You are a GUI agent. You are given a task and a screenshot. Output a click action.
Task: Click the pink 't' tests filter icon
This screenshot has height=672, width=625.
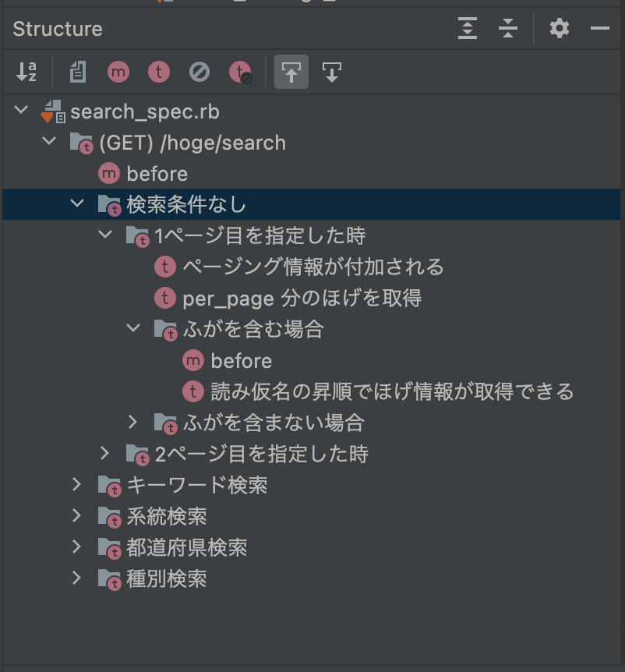tap(158, 72)
